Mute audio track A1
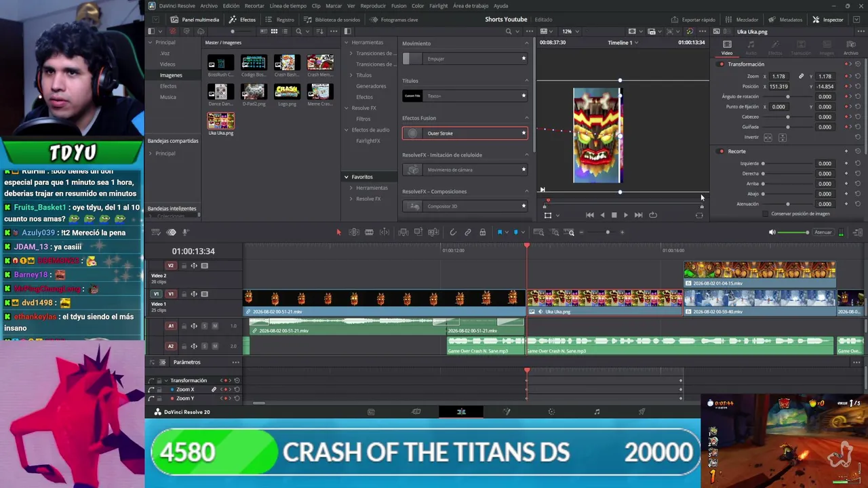 215,326
